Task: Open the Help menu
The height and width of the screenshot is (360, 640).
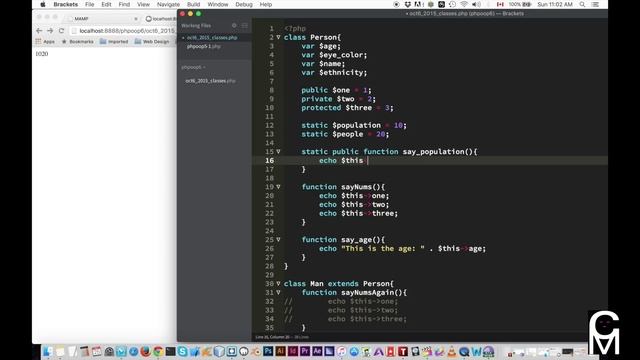Action: (266, 4)
